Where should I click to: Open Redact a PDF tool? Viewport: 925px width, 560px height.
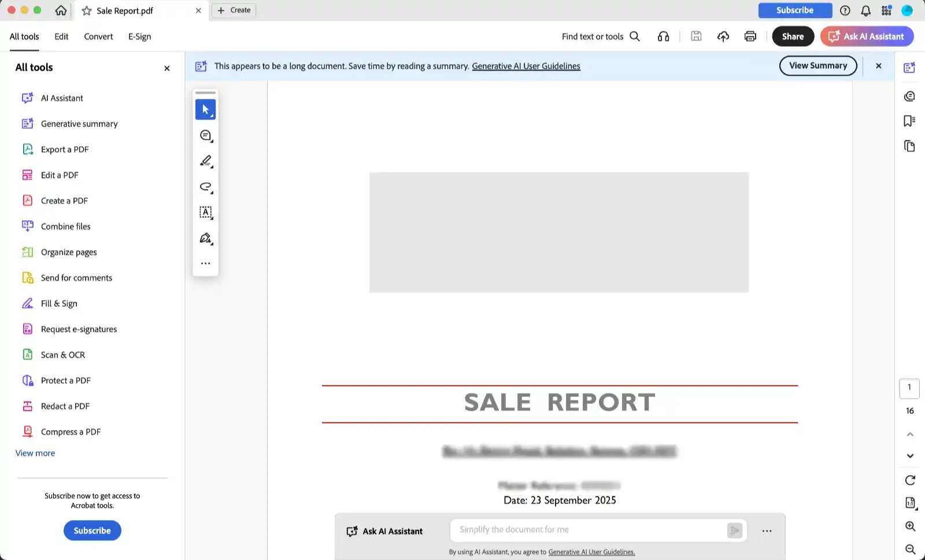click(x=65, y=406)
